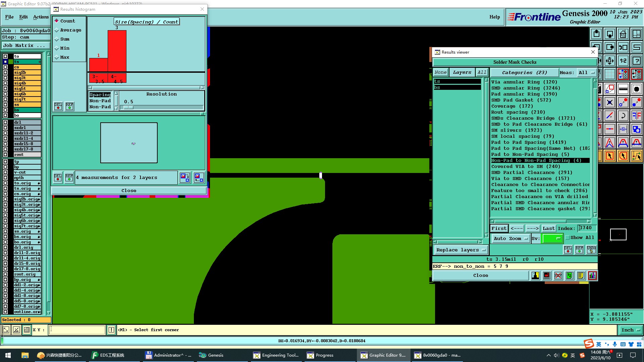Click the histogram chart icon in Results viewer
The height and width of the screenshot is (362, 644).
point(592,276)
